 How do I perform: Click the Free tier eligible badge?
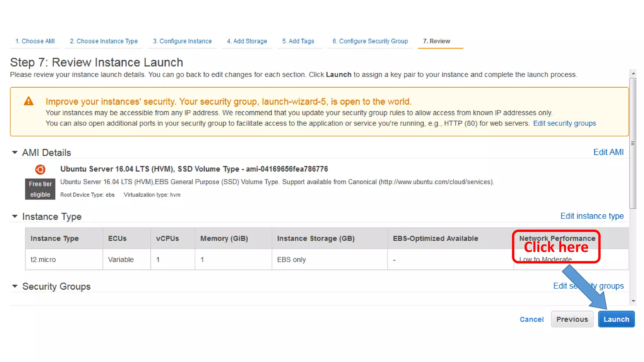tap(40, 189)
